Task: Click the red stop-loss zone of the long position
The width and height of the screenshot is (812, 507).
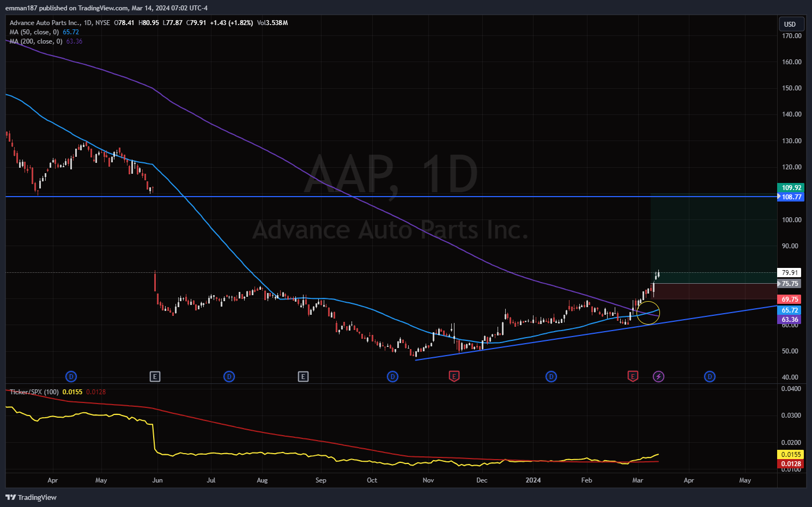Action: pos(714,291)
